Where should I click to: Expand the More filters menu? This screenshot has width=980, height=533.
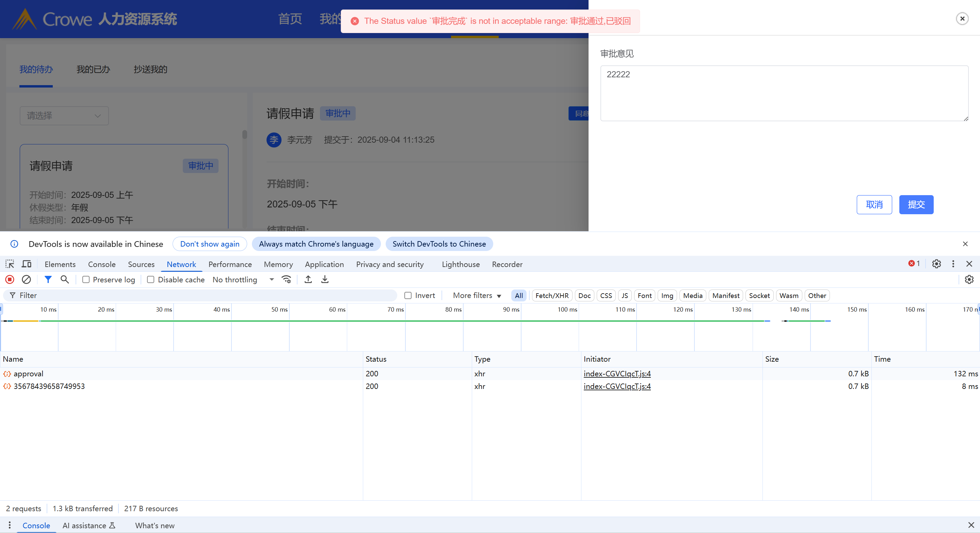click(x=477, y=295)
